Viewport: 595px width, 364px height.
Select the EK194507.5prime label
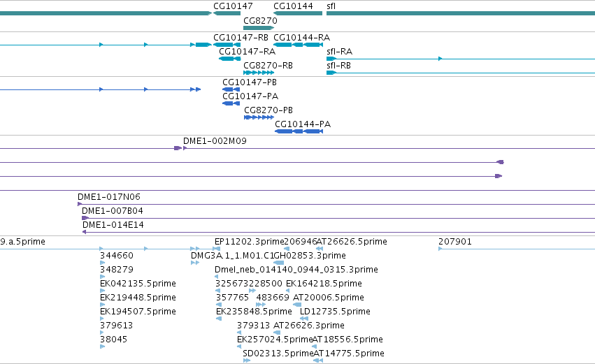point(138,312)
